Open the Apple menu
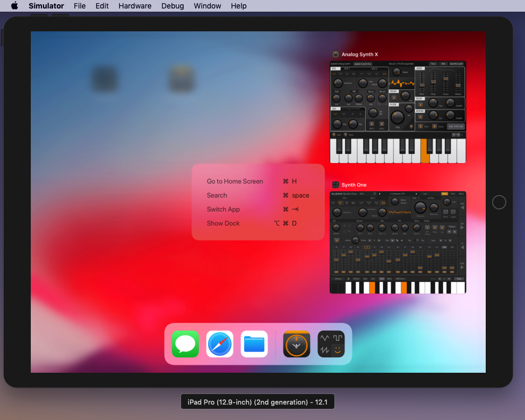 (x=14, y=6)
